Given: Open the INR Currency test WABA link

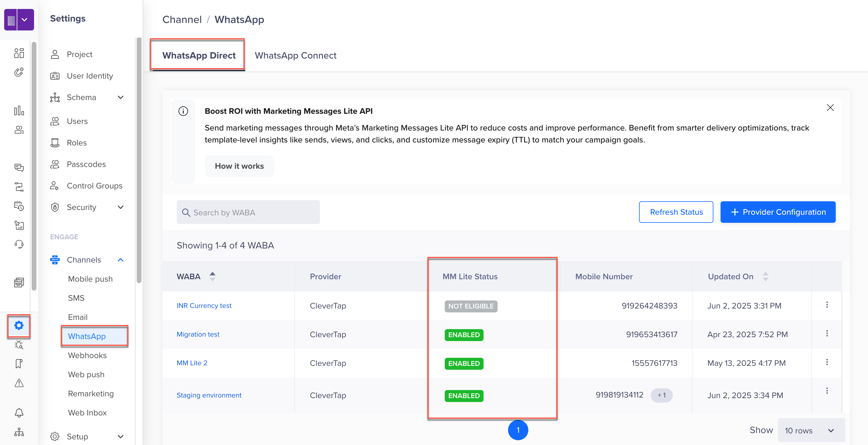Looking at the screenshot, I should [x=204, y=306].
